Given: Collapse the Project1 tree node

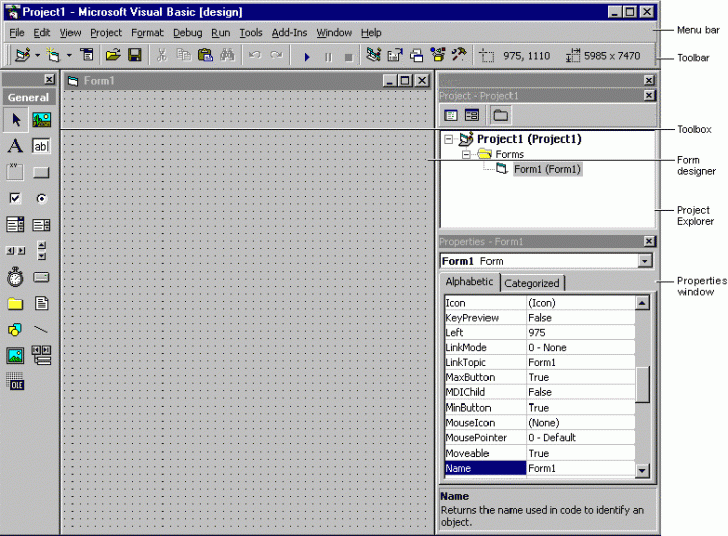Looking at the screenshot, I should pos(448,140).
